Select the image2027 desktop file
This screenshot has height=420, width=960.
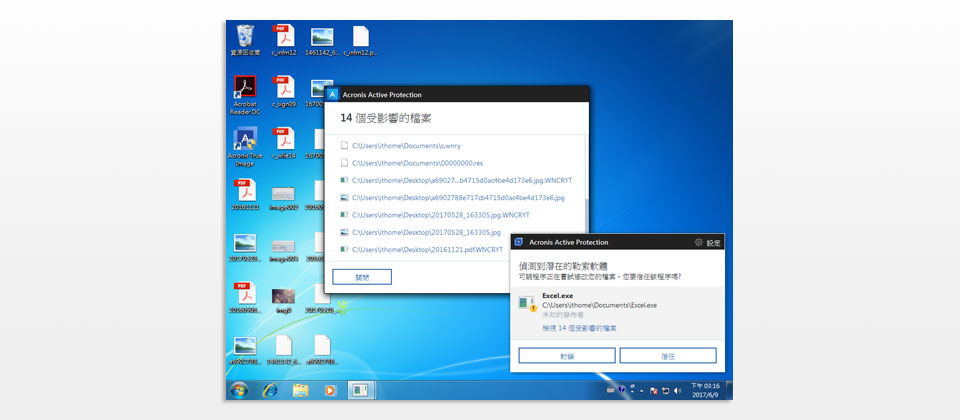pos(283,199)
